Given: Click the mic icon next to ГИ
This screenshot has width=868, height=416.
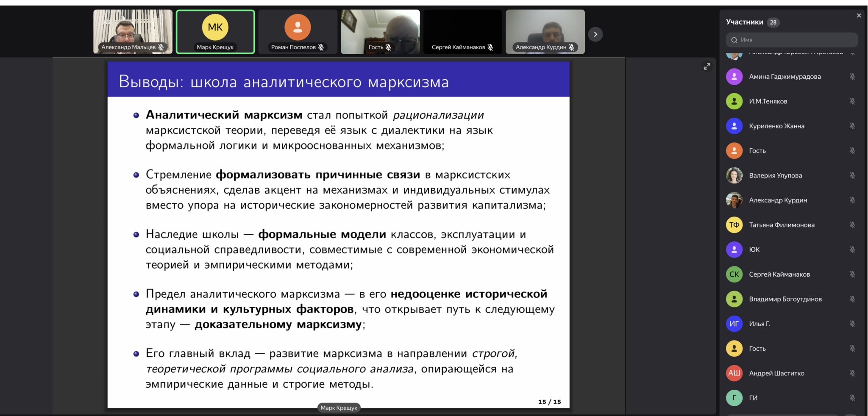Looking at the screenshot, I should 852,398.
